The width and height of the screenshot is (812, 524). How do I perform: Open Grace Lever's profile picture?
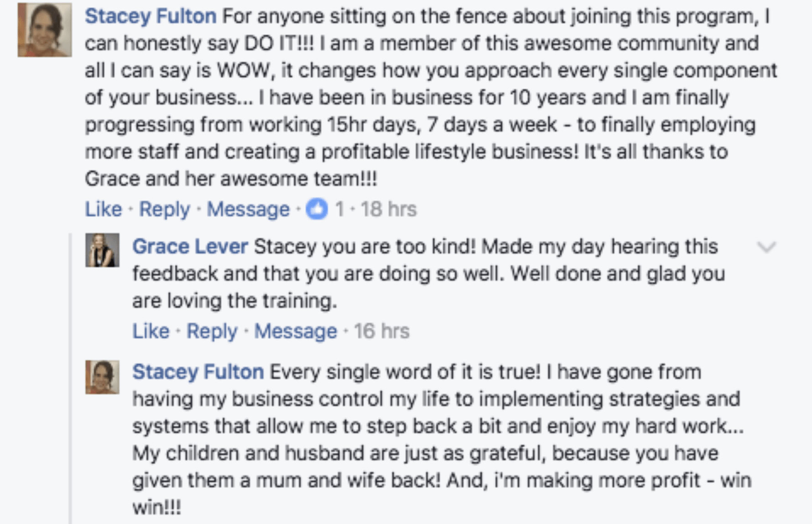point(102,250)
